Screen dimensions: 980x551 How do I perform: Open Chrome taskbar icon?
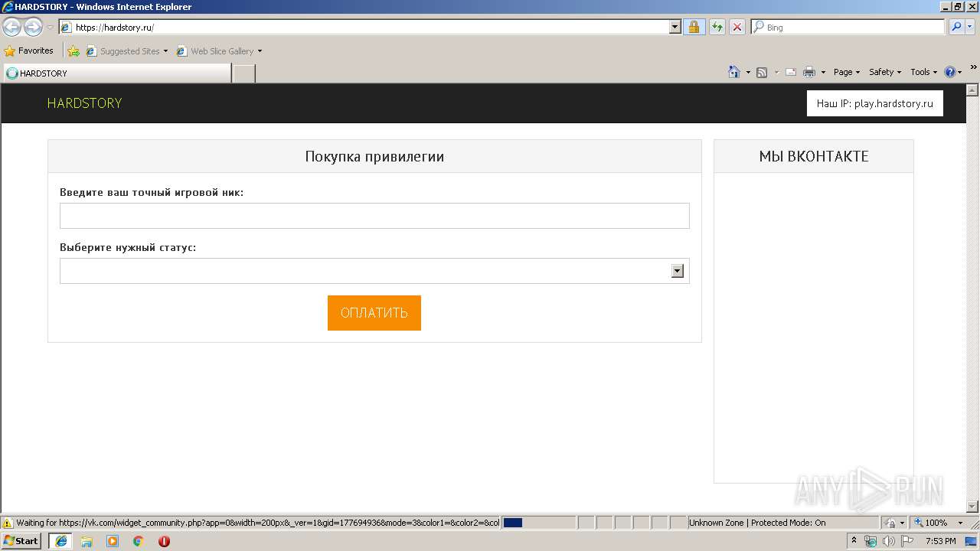point(139,540)
